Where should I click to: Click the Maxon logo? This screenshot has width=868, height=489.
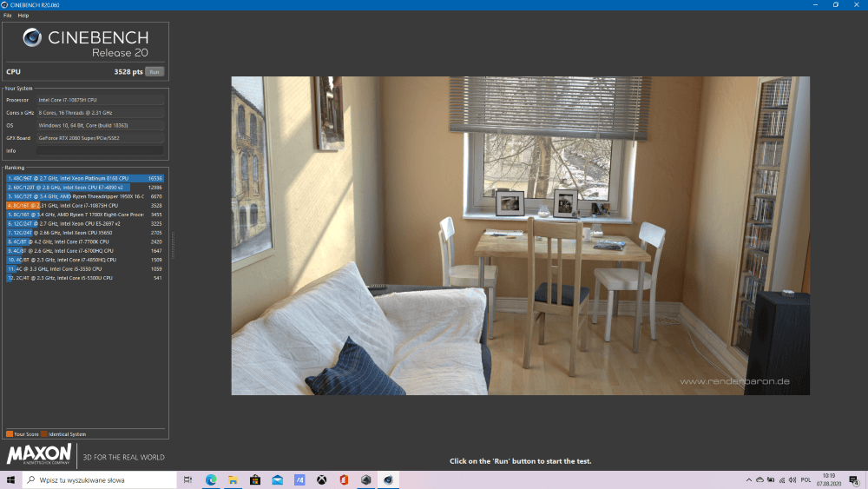coord(39,456)
